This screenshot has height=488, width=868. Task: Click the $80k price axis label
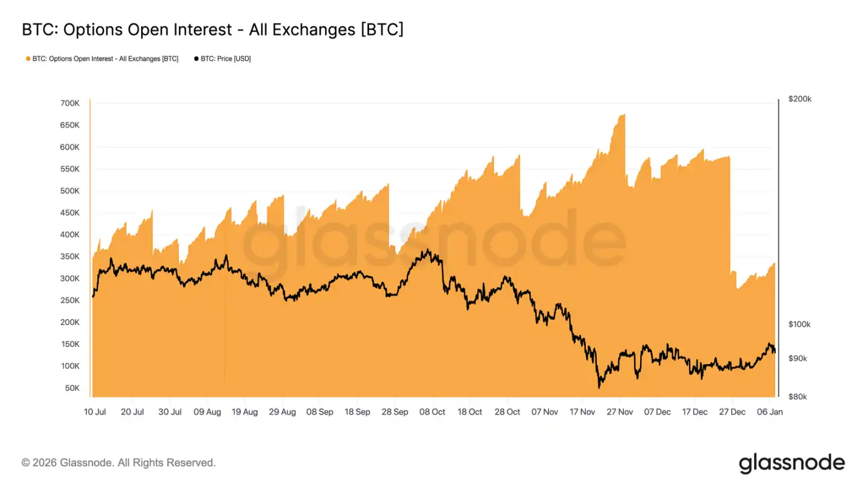coord(798,397)
